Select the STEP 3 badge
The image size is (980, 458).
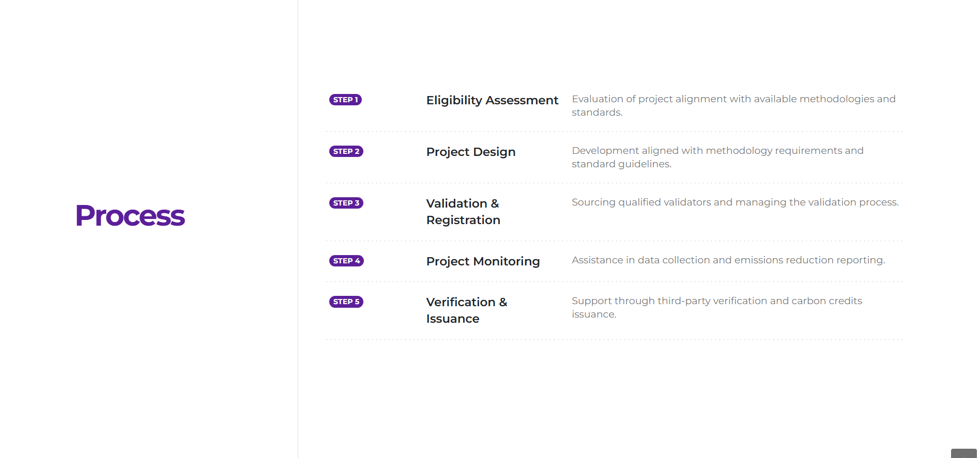(346, 203)
